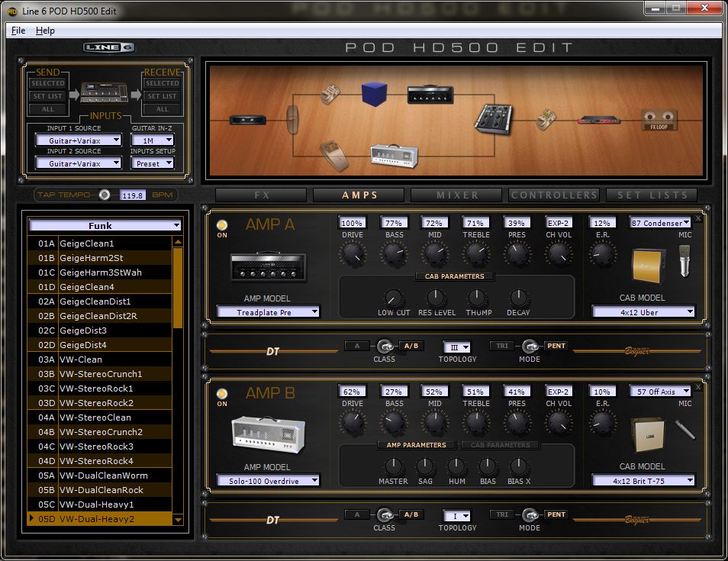Open the Amp A model Treadplate Pre dropdown

[x=268, y=312]
